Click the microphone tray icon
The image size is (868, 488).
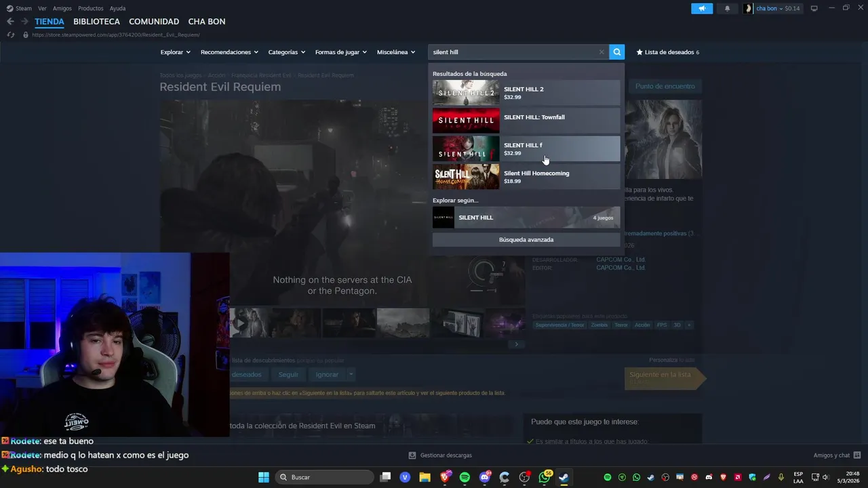click(781, 477)
